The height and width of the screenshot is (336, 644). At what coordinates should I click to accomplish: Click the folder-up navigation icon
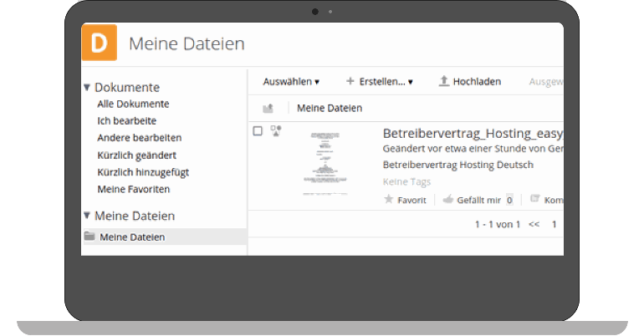pyautogui.click(x=268, y=108)
